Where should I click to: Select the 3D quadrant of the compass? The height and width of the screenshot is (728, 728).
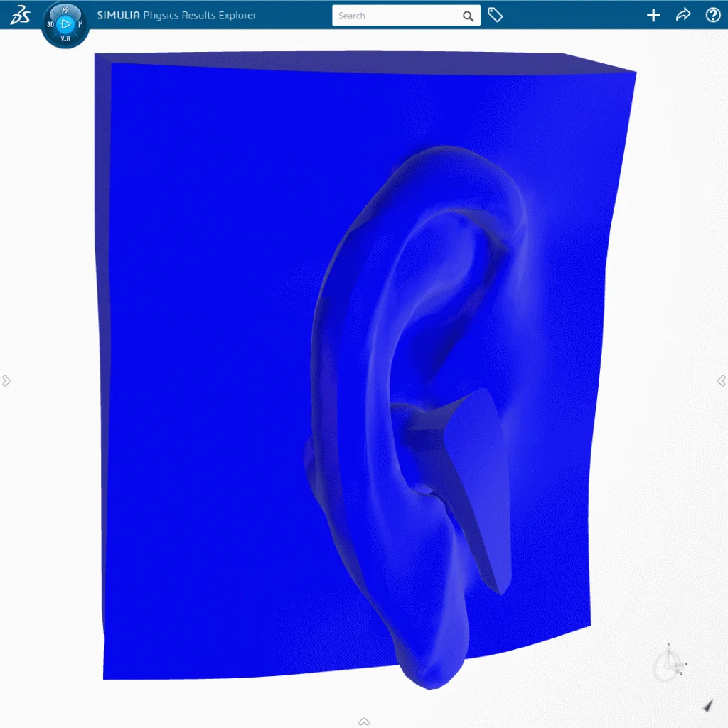[50, 24]
